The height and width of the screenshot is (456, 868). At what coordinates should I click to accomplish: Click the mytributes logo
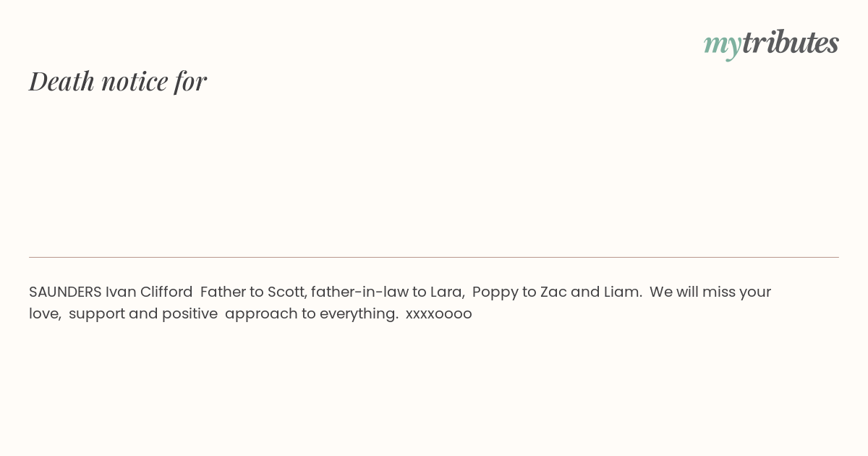pos(771,43)
